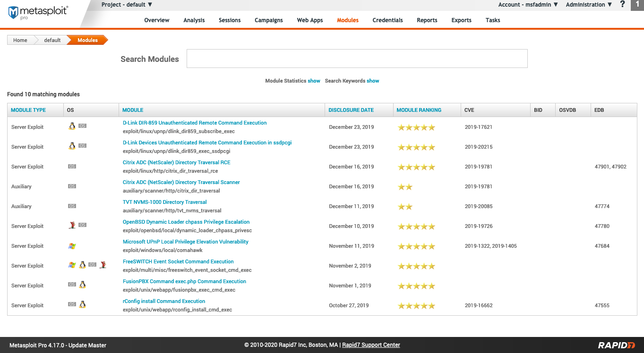Expand the Administration menu
Viewport: 644px width, 353px height.
(x=589, y=5)
